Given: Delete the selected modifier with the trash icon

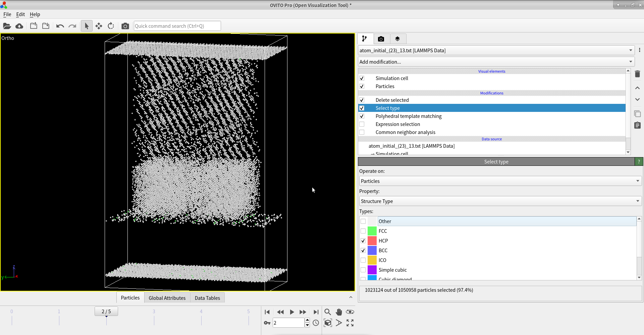Looking at the screenshot, I should tap(637, 74).
